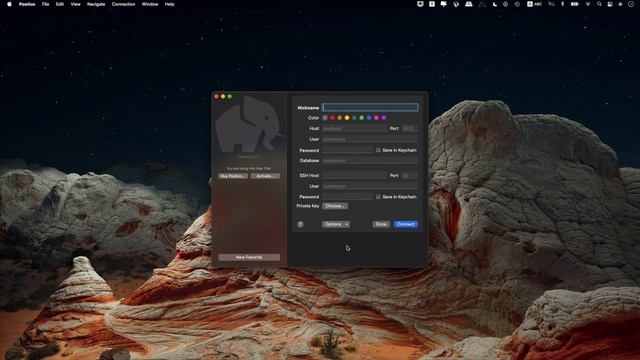Image resolution: width=640 pixels, height=360 pixels.
Task: Select the gray color swatch
Action: pos(325,118)
